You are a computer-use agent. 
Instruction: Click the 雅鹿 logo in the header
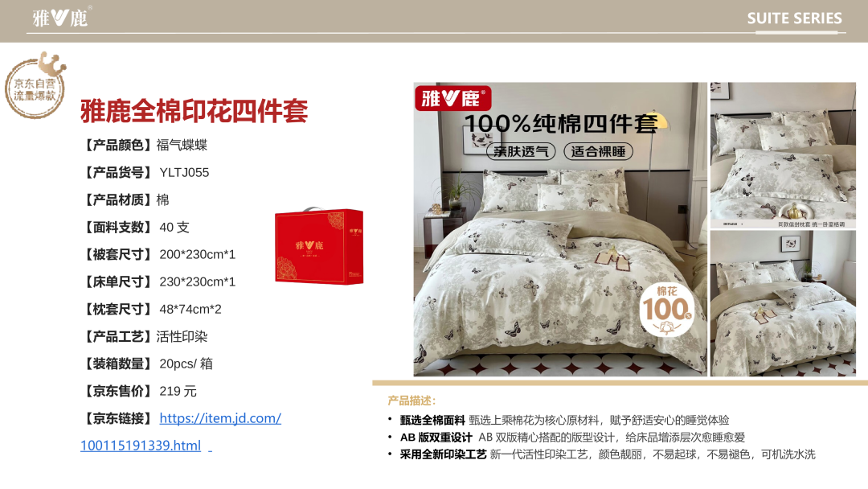tap(59, 18)
